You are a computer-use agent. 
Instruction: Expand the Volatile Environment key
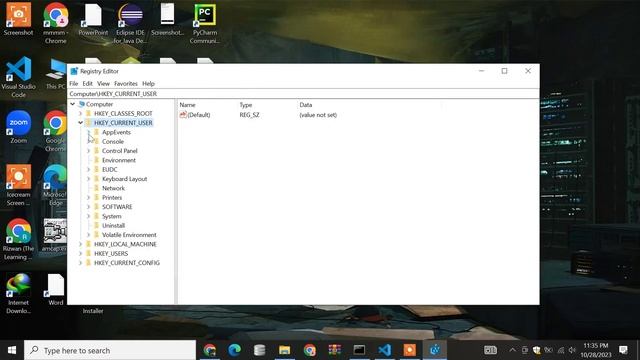88,235
